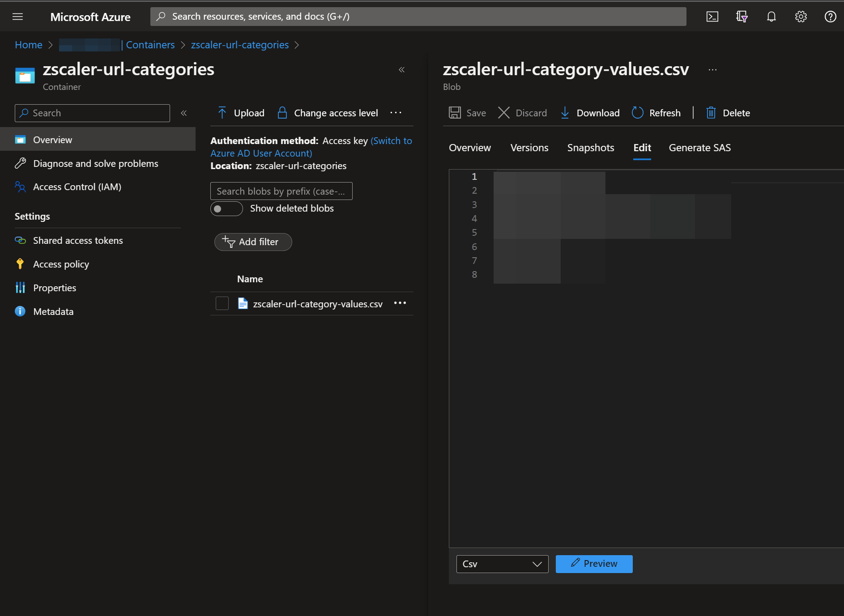Screen dimensions: 844x616
Task: Click the Properties bars icon
Action: coord(20,288)
